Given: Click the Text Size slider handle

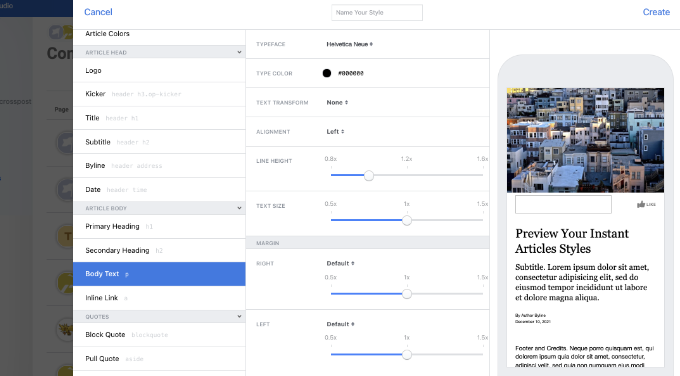Looking at the screenshot, I should click(407, 220).
